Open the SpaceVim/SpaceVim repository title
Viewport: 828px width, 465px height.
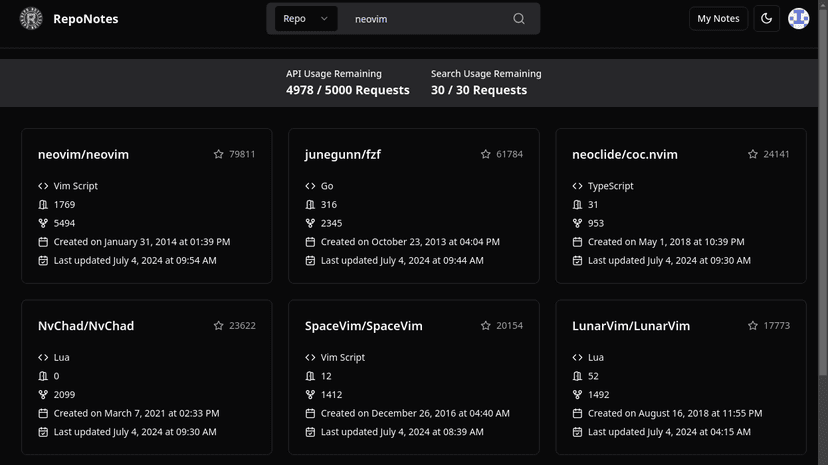pyautogui.click(x=364, y=326)
